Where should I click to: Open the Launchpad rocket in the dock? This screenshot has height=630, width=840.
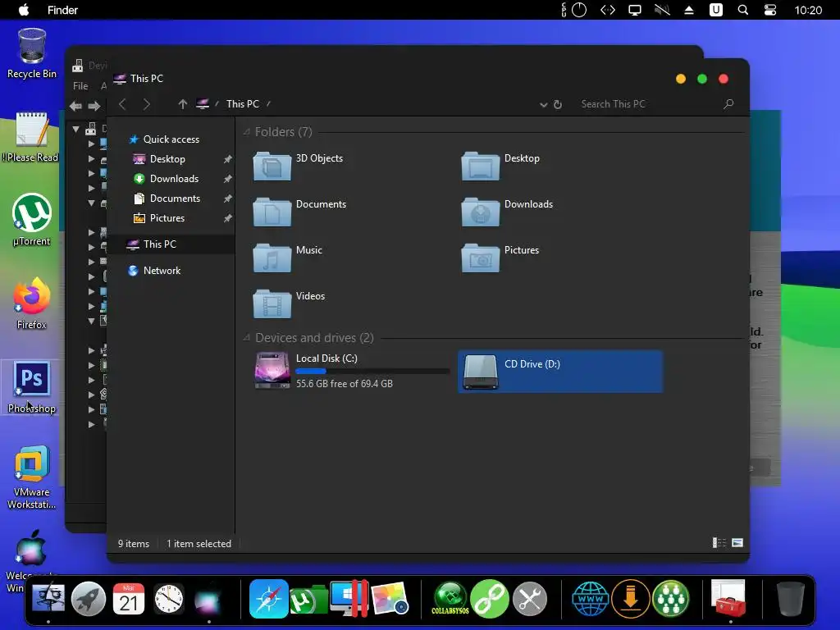(x=89, y=598)
